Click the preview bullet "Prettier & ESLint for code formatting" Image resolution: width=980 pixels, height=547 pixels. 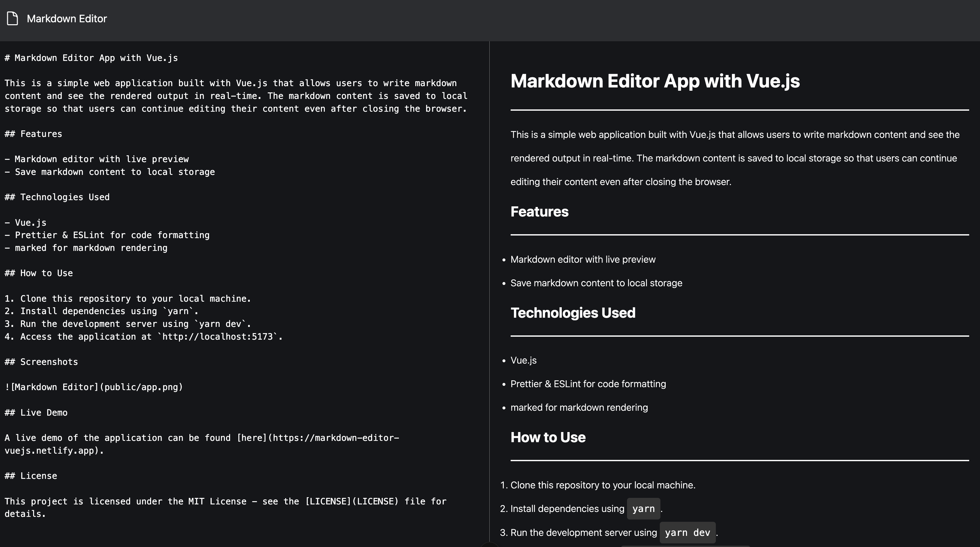(588, 384)
